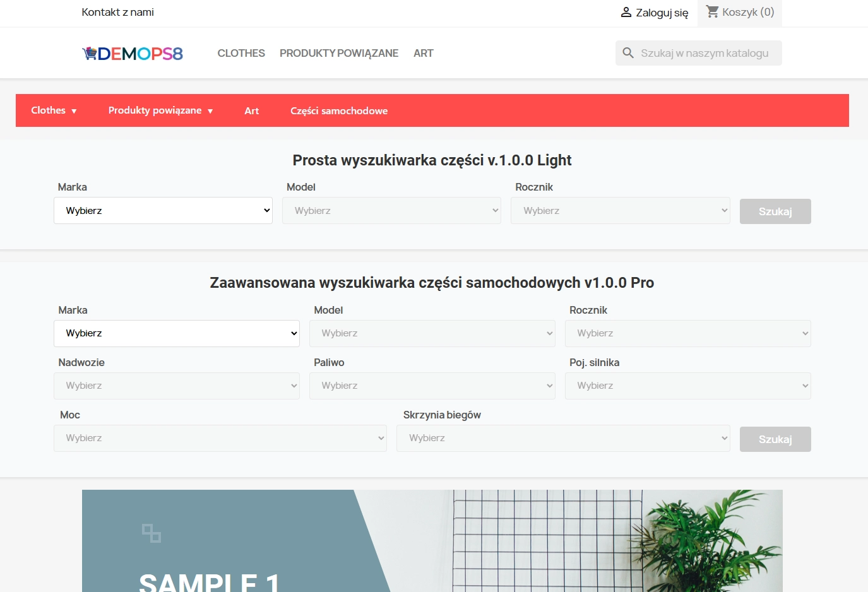Click the user account icon
The height and width of the screenshot is (592, 868).
[626, 13]
